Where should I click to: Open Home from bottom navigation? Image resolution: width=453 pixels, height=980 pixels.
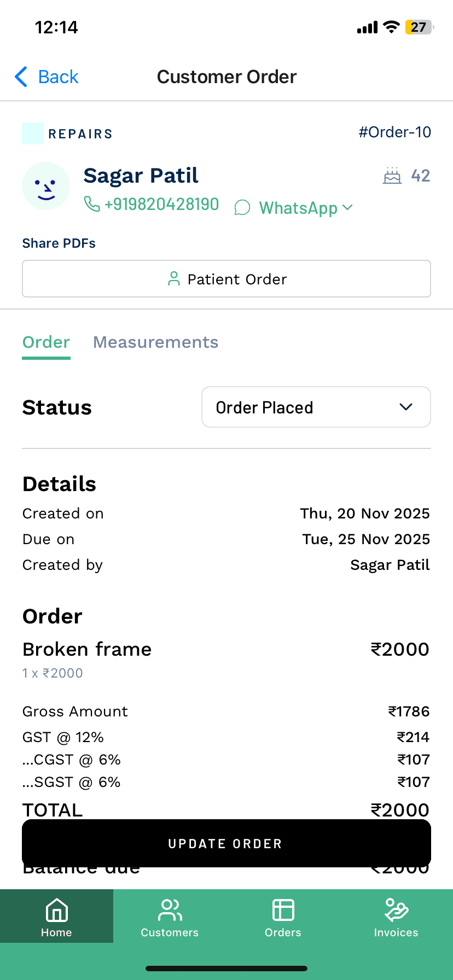tap(57, 916)
